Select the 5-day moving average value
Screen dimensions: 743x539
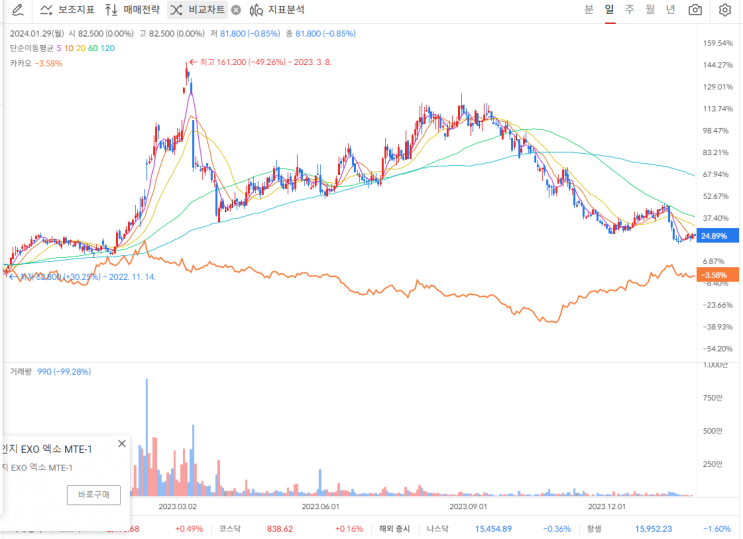[x=59, y=48]
